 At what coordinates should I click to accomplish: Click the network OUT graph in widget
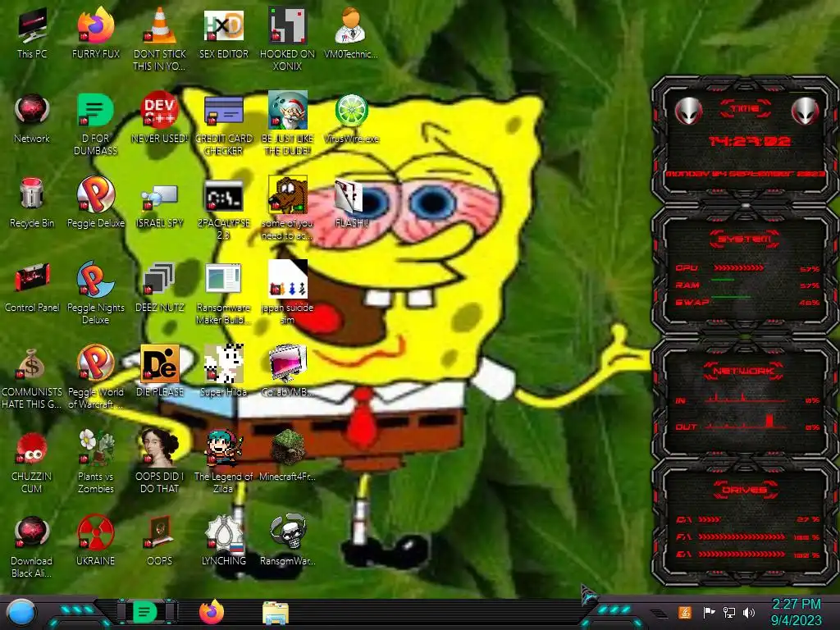coord(746,422)
